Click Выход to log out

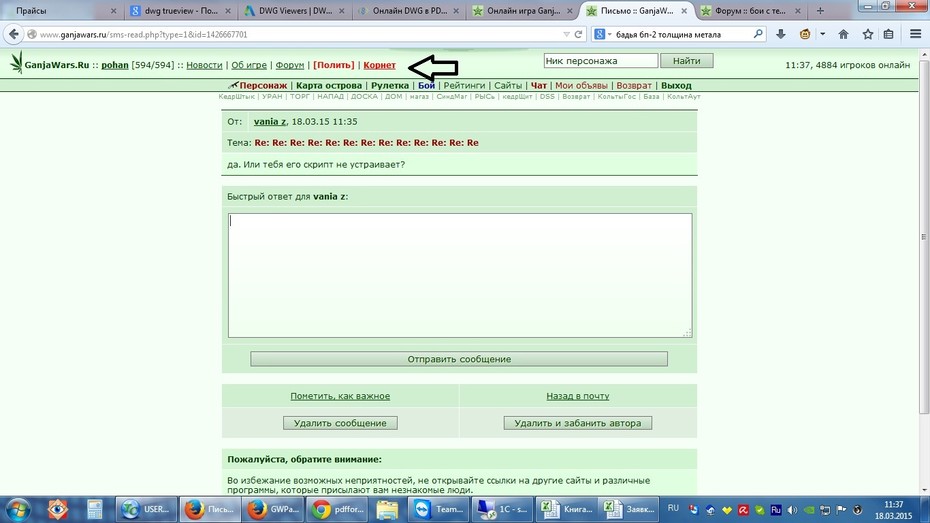[676, 85]
